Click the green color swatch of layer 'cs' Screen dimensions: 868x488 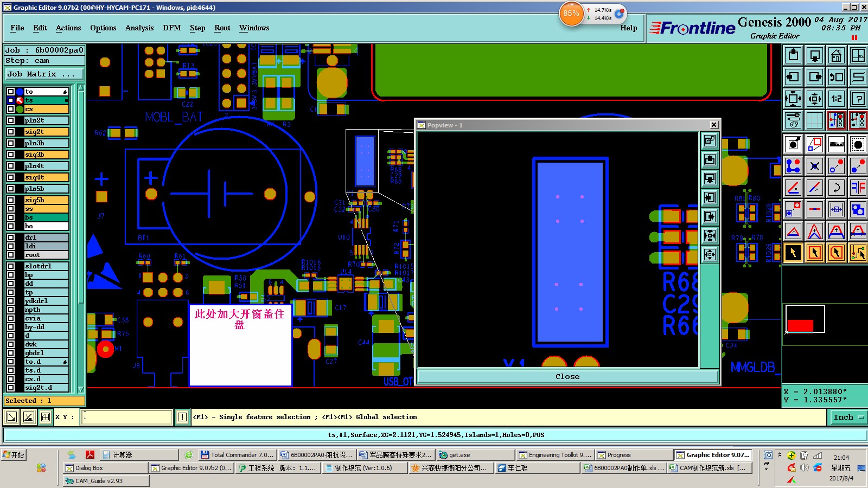click(20, 109)
